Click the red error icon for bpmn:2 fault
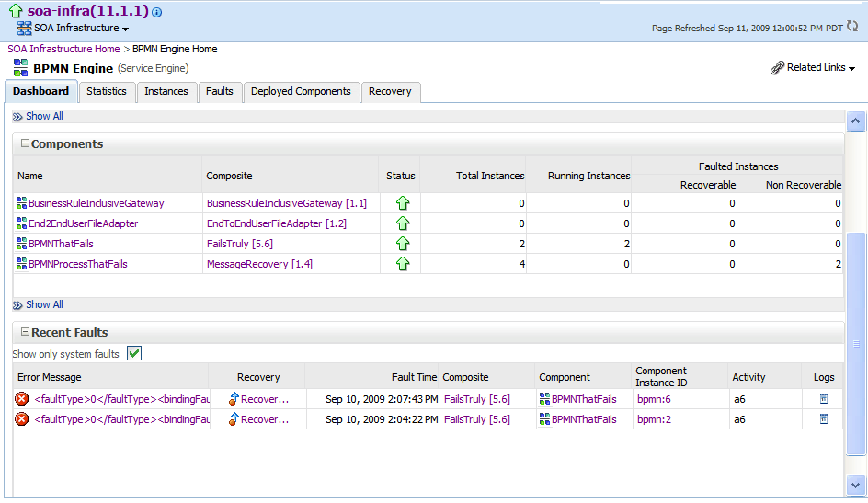868x503 pixels. tap(21, 419)
